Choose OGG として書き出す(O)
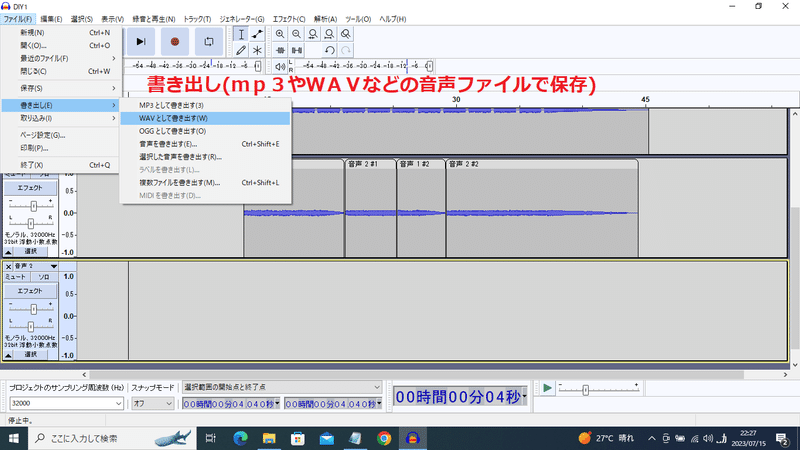Viewport: 800px width, 450px height. (206, 131)
